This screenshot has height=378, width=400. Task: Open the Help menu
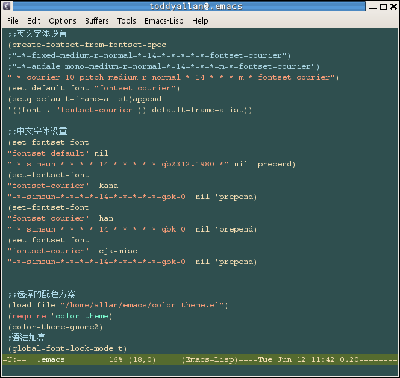[200, 21]
